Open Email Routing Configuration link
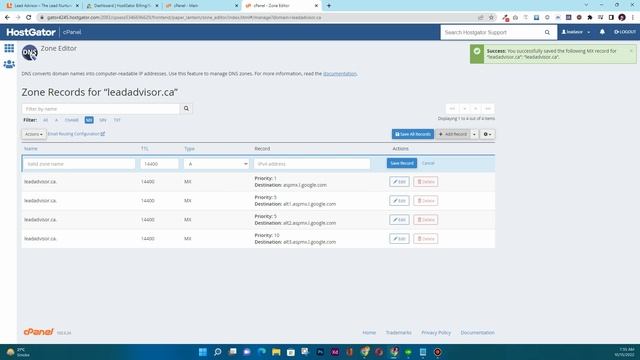Image resolution: width=640 pixels, height=360 pixels. [76, 134]
